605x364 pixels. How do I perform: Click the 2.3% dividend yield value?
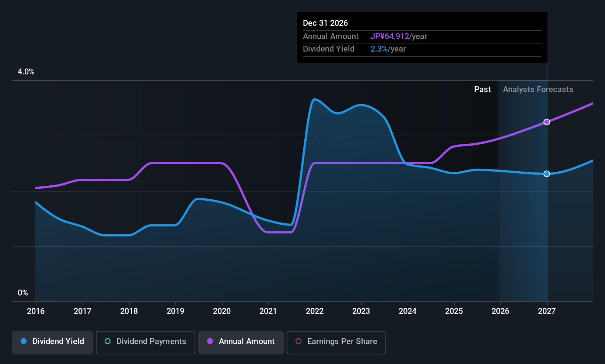(379, 49)
